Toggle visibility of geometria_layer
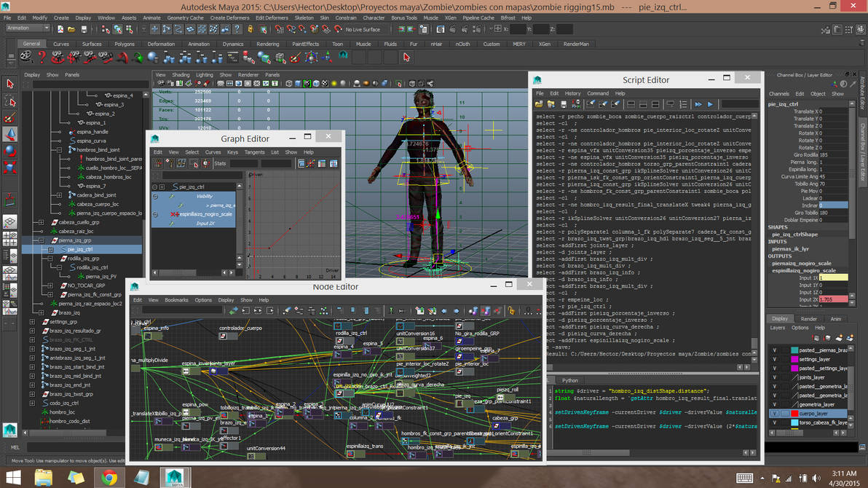Image resolution: width=868 pixels, height=488 pixels. pyautogui.click(x=774, y=404)
